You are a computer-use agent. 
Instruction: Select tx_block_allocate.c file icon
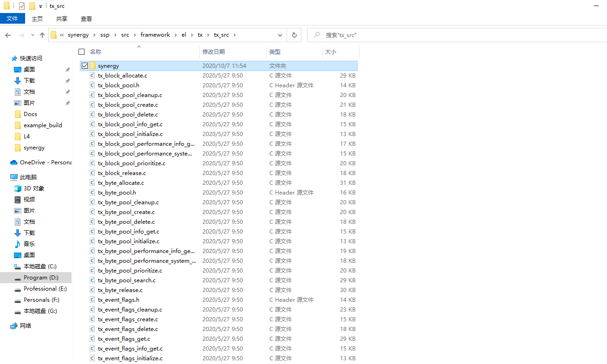(x=92, y=75)
